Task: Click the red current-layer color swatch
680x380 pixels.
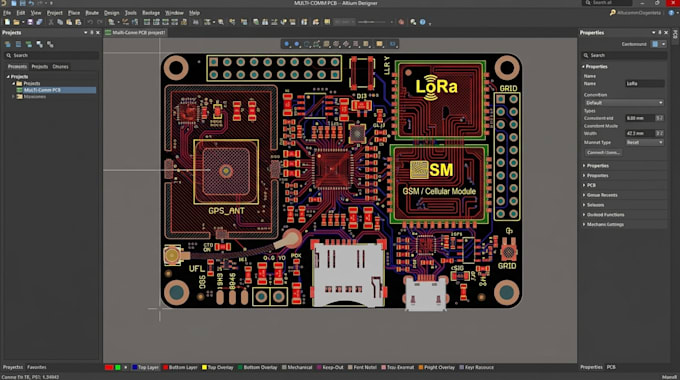Action: (x=109, y=367)
